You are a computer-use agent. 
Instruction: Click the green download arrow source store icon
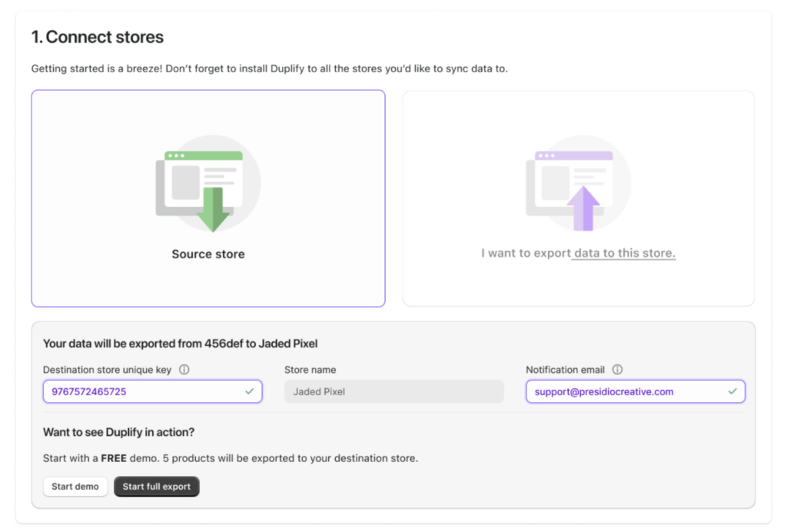tap(213, 208)
